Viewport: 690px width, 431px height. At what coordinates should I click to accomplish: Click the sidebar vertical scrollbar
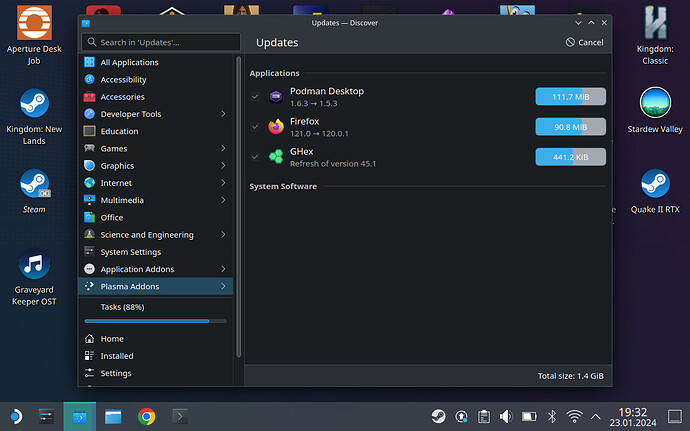click(x=239, y=207)
